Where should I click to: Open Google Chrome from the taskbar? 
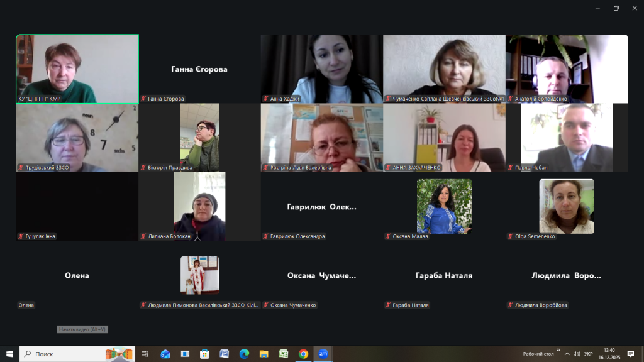click(x=303, y=354)
